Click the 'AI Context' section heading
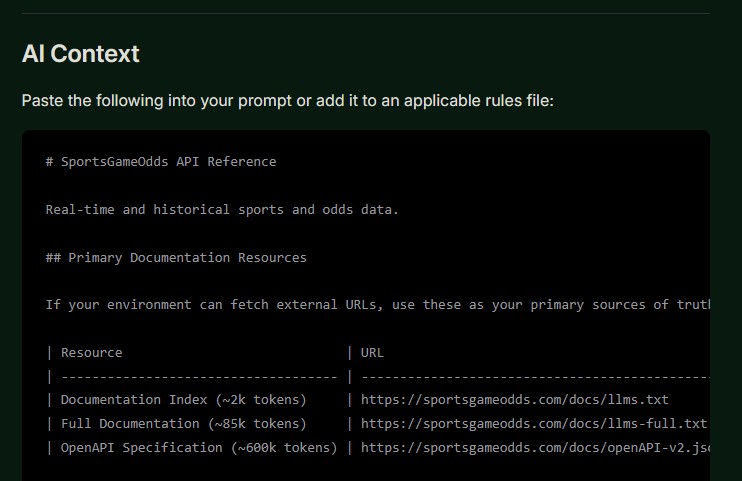 pyautogui.click(x=81, y=54)
